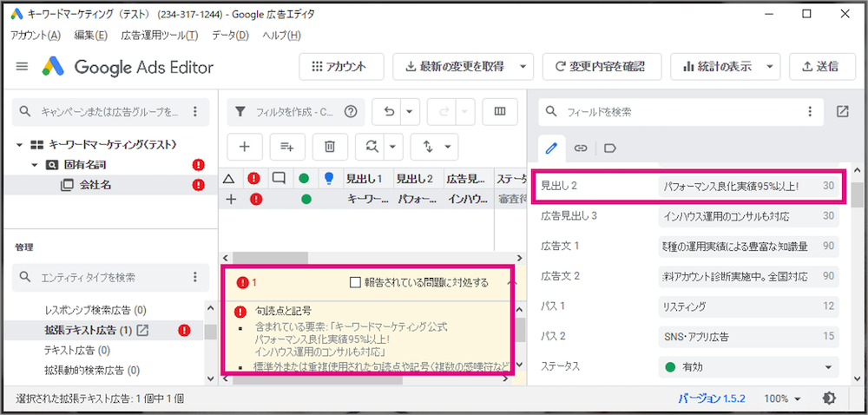Click the comment column header icon
Viewport: 868px width, 415px height.
[279, 179]
